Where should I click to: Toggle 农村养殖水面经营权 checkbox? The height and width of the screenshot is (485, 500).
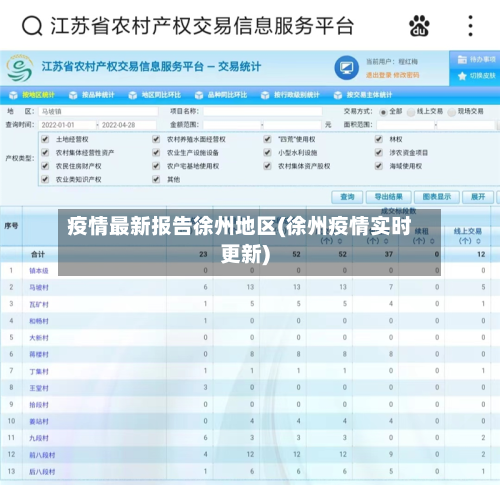click(x=156, y=139)
